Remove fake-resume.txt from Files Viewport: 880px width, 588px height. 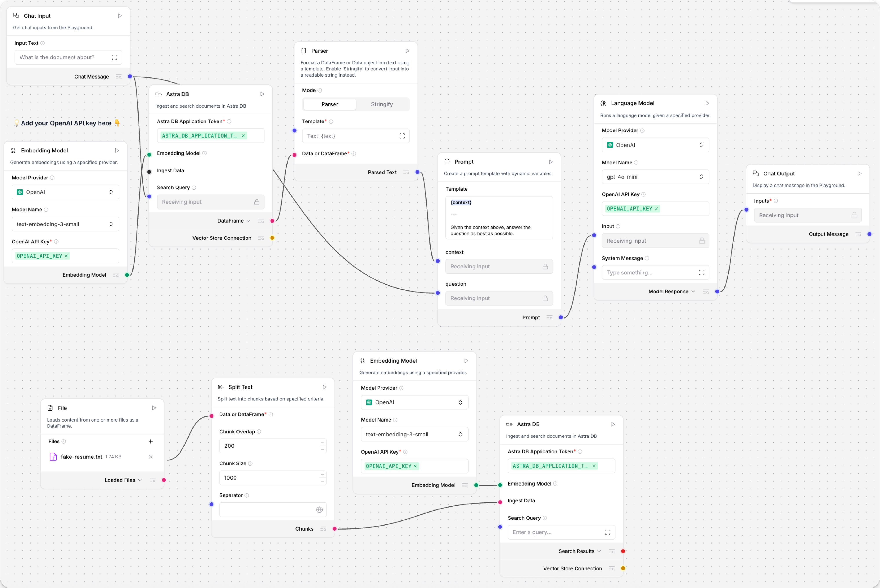coord(150,457)
